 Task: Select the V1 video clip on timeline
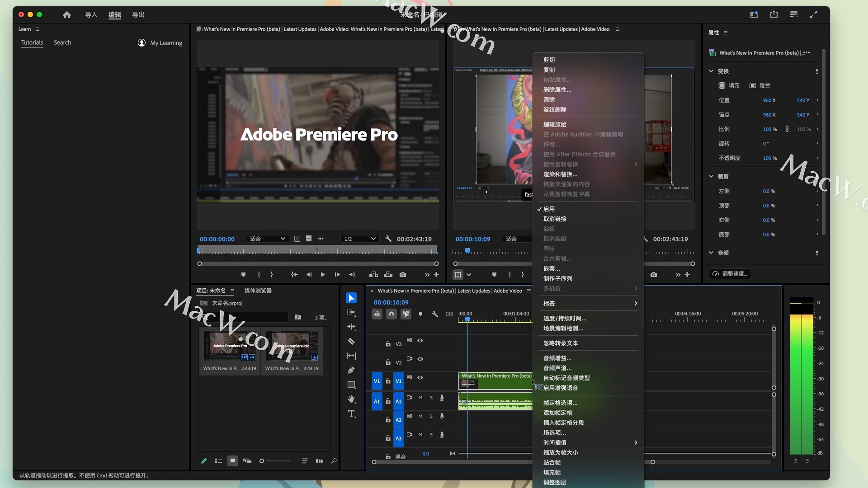coord(495,381)
